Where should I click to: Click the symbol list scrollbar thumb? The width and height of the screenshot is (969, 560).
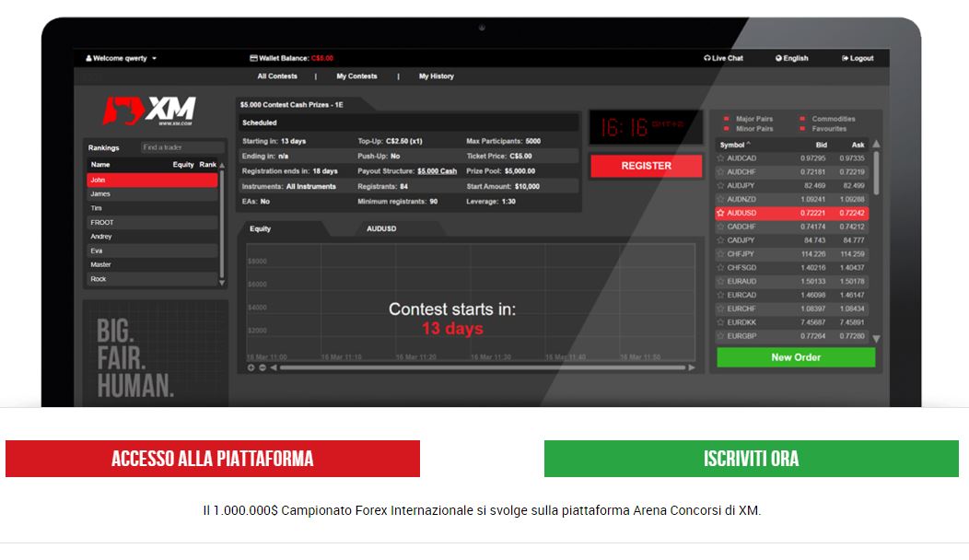[x=876, y=173]
